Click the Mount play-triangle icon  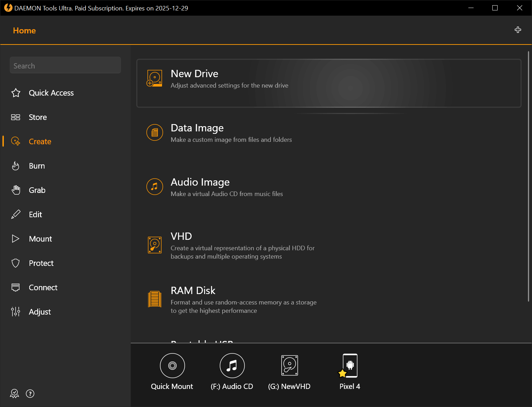click(16, 238)
